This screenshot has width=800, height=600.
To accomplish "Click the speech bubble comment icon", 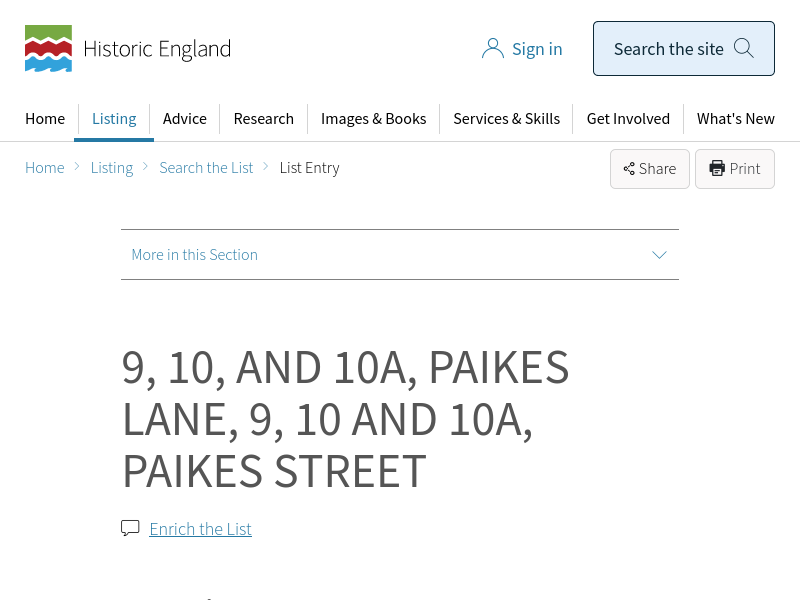I will (x=130, y=528).
